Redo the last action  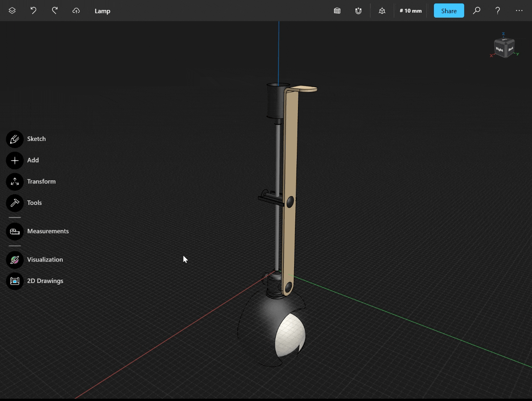(x=55, y=10)
